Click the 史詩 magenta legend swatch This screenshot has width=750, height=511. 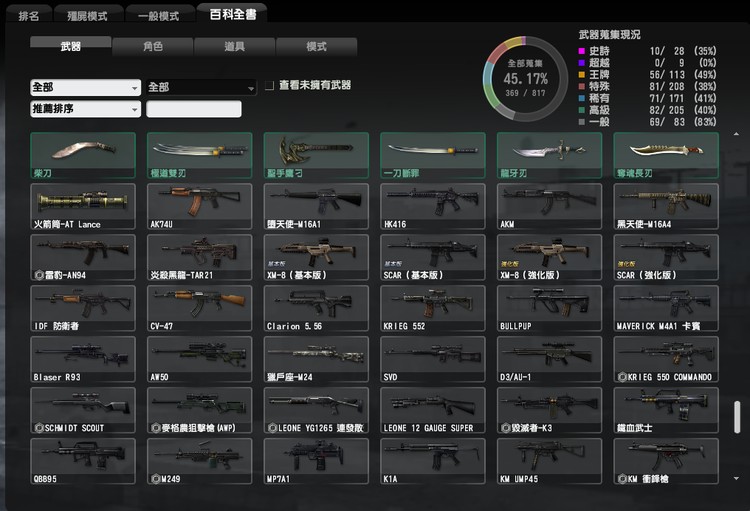(582, 51)
